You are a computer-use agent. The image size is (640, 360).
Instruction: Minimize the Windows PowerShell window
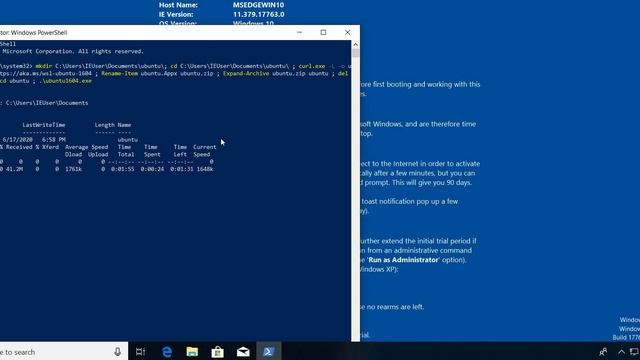(x=300, y=32)
